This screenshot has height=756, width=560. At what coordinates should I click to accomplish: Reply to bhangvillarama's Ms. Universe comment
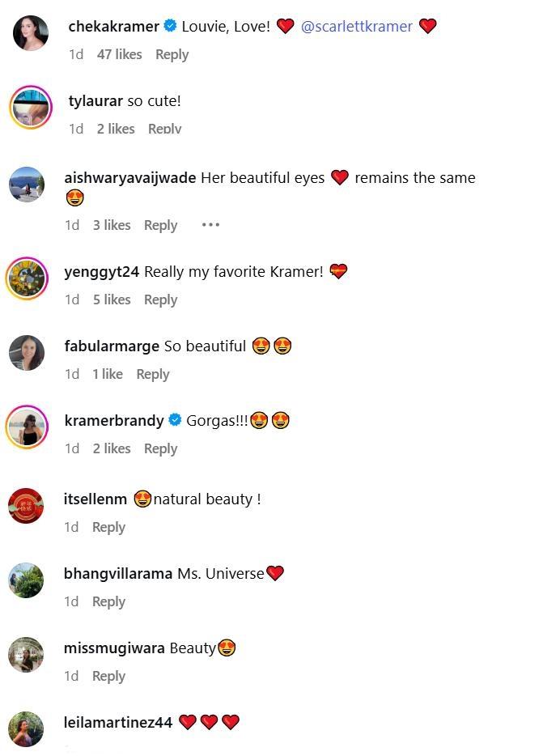click(x=108, y=601)
